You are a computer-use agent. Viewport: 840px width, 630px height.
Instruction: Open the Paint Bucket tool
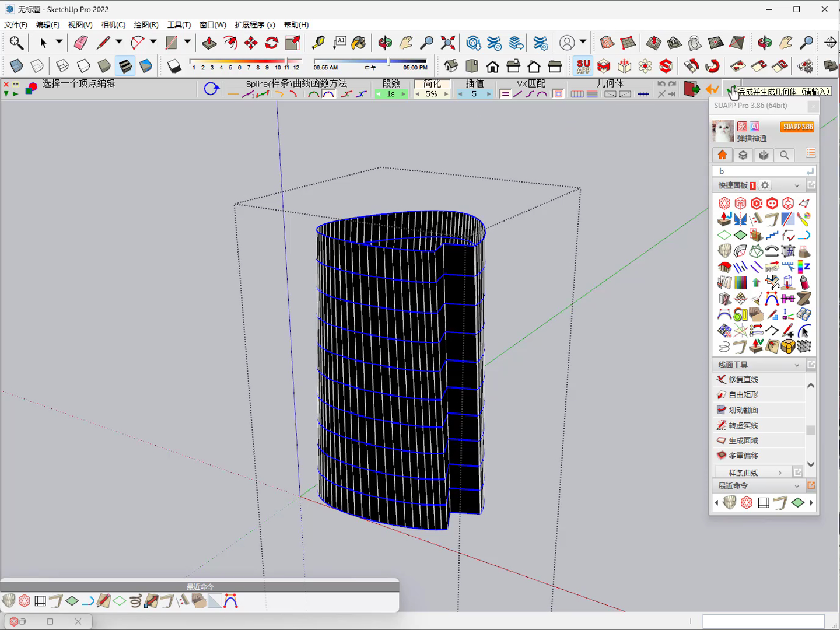[x=359, y=43]
